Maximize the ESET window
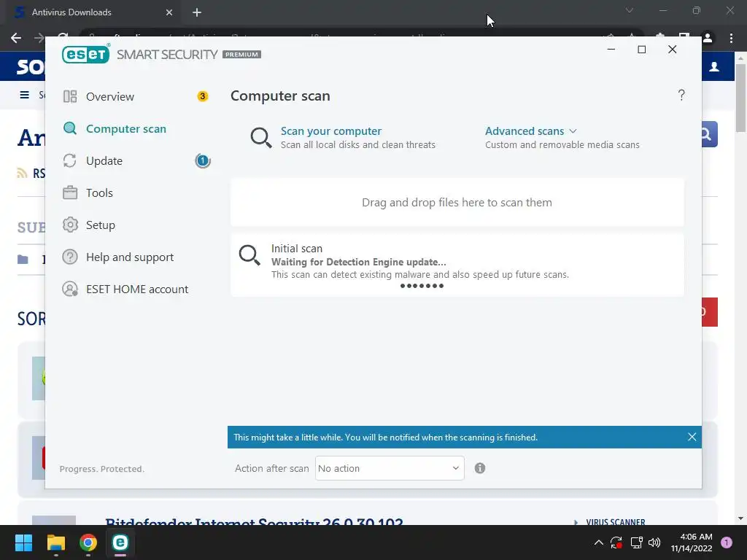 tap(642, 49)
